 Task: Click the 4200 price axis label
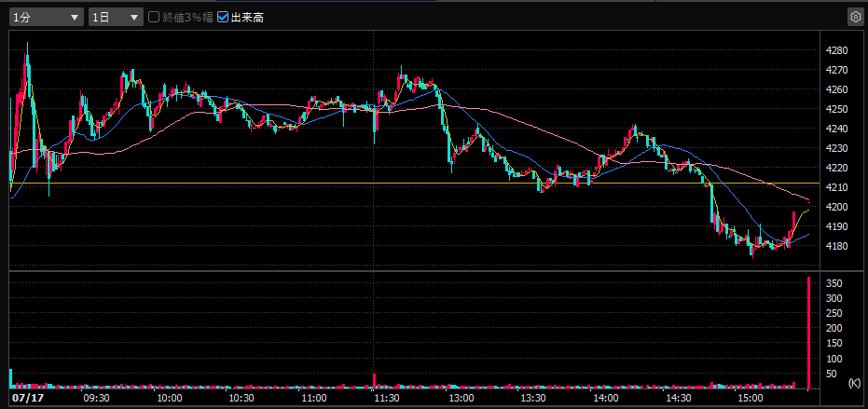(x=836, y=207)
